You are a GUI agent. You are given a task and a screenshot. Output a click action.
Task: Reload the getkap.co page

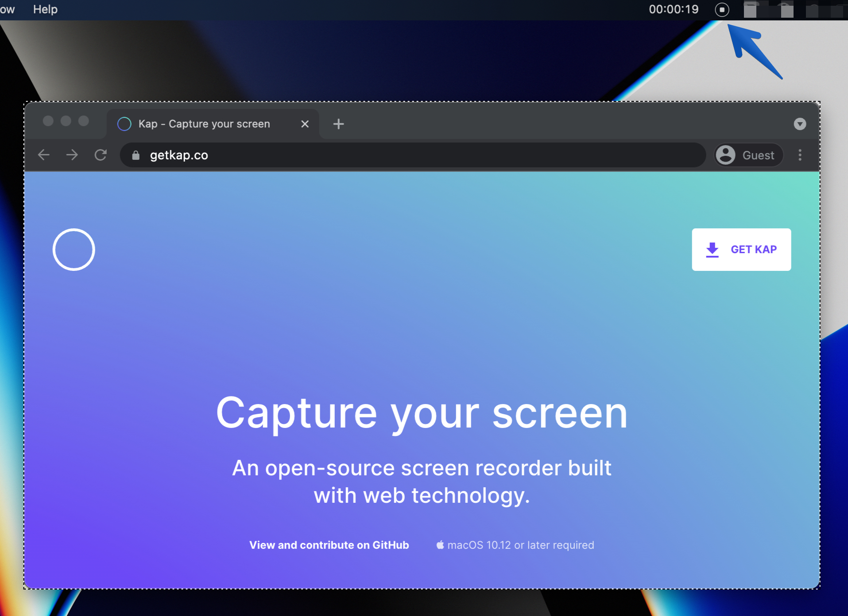[101, 155]
